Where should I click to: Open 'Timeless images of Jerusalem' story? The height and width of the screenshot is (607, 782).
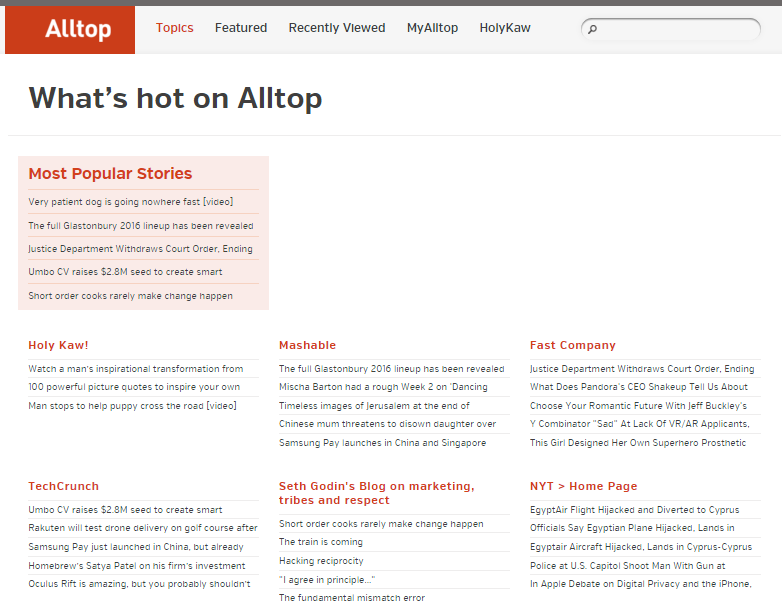click(x=374, y=405)
